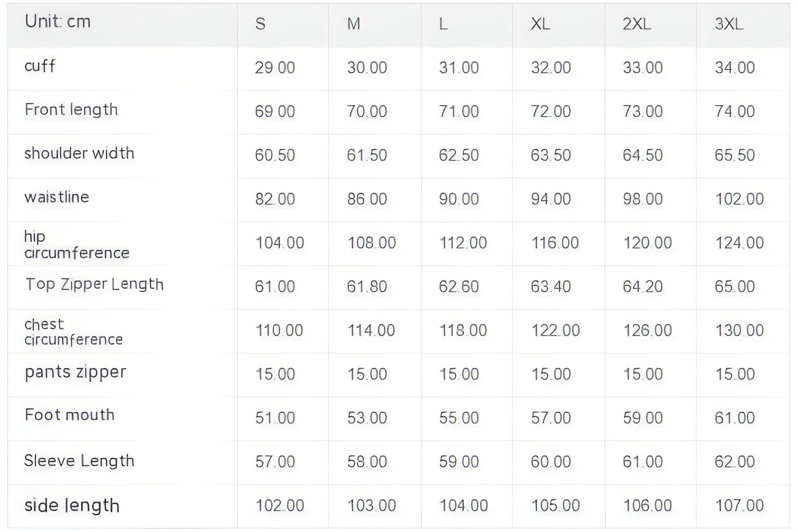
Task: Select the "waistline" row label
Action: tap(56, 197)
